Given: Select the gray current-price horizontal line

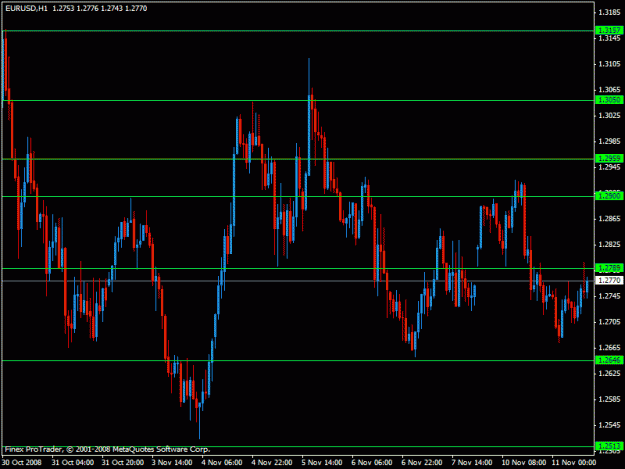Looking at the screenshot, I should click(x=298, y=281).
